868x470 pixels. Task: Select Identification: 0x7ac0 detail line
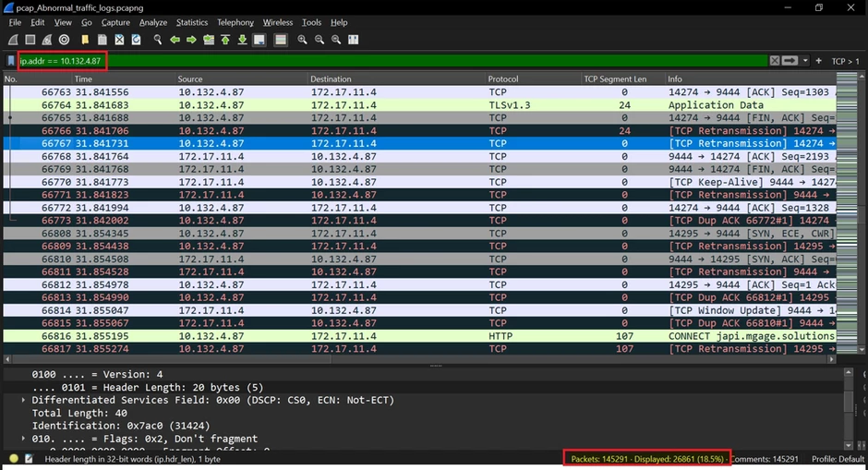point(121,426)
